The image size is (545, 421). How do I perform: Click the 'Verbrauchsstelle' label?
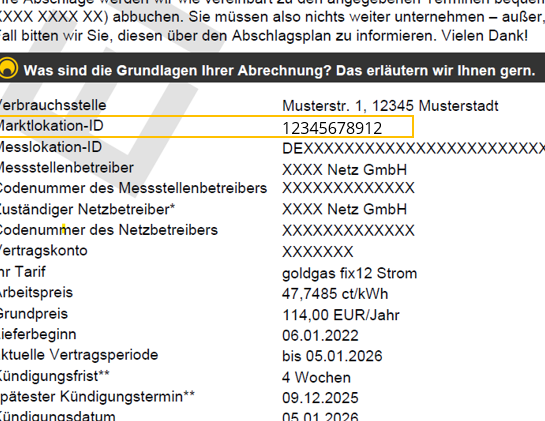tap(52, 105)
